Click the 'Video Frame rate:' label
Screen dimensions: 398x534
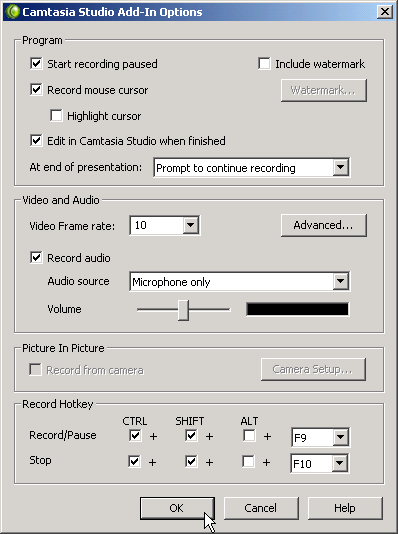(72, 226)
